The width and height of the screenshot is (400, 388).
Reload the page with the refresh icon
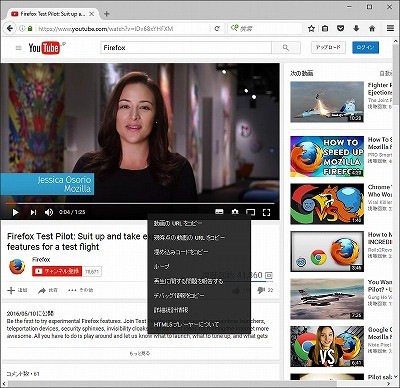click(x=217, y=29)
